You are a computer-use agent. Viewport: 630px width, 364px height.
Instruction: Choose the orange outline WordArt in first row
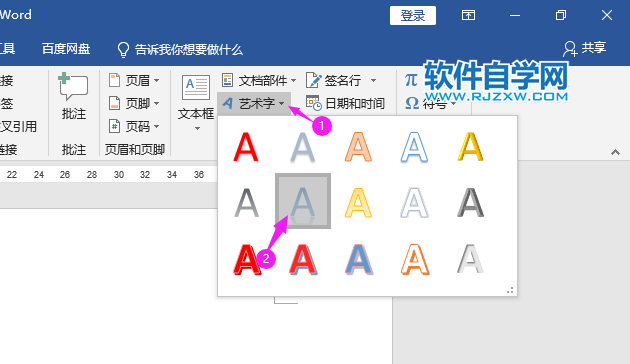[x=358, y=147]
